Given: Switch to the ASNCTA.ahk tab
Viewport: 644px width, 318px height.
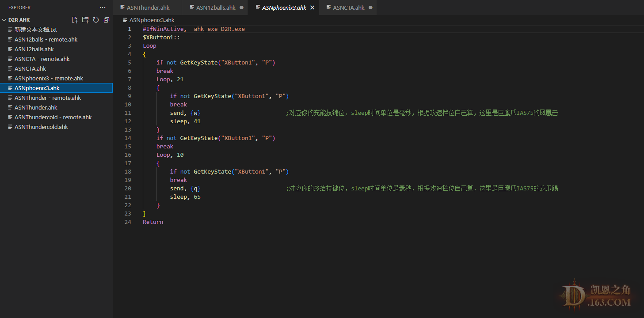Looking at the screenshot, I should point(349,8).
